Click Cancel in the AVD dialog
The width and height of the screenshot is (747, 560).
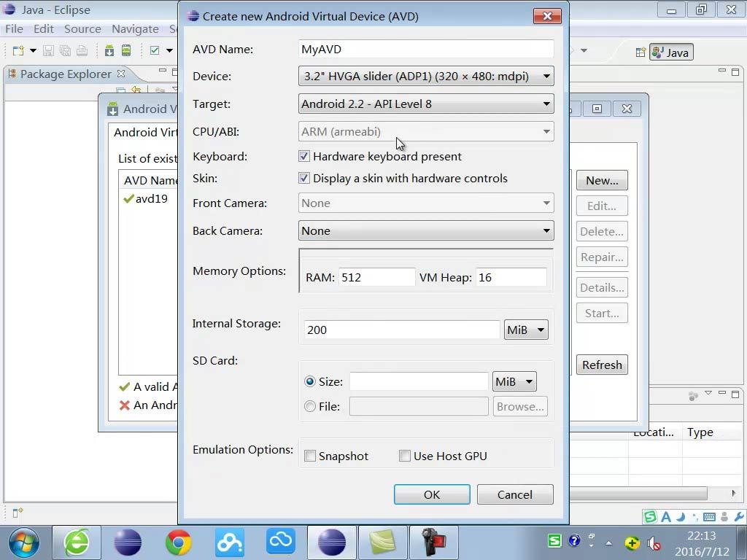pyautogui.click(x=515, y=494)
